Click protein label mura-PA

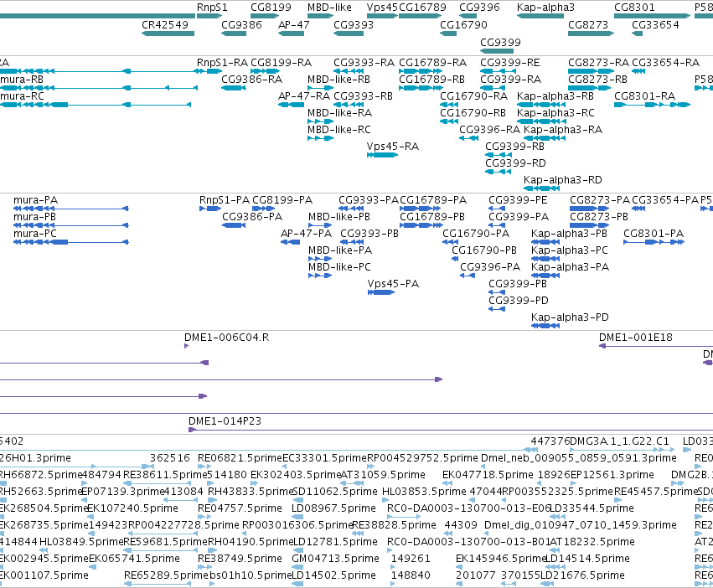tap(35, 200)
